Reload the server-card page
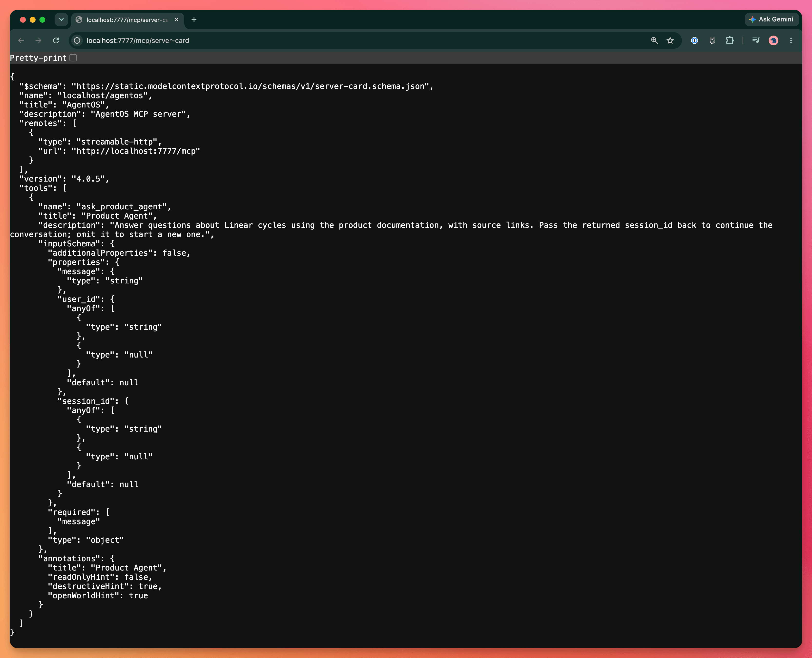Image resolution: width=812 pixels, height=658 pixels. coord(56,40)
